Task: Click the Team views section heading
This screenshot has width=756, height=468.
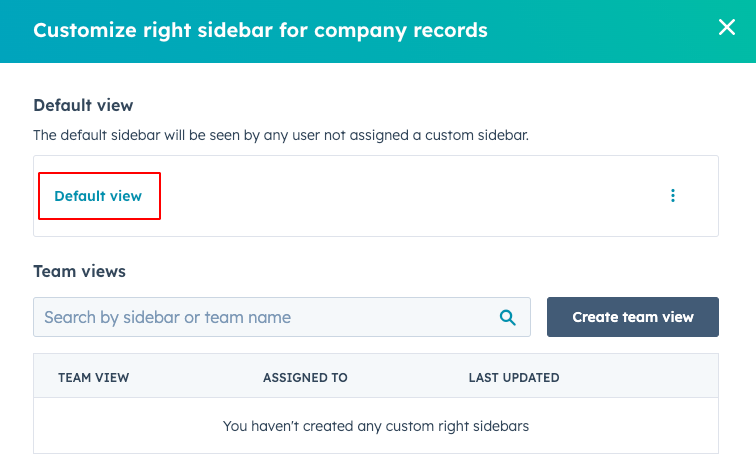Action: point(79,271)
